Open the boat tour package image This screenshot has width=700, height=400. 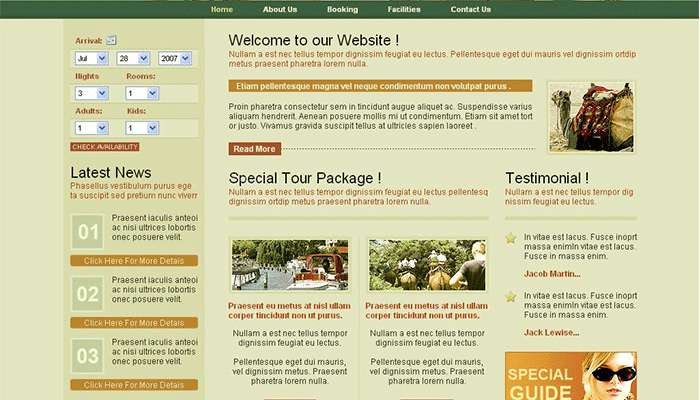290,265
